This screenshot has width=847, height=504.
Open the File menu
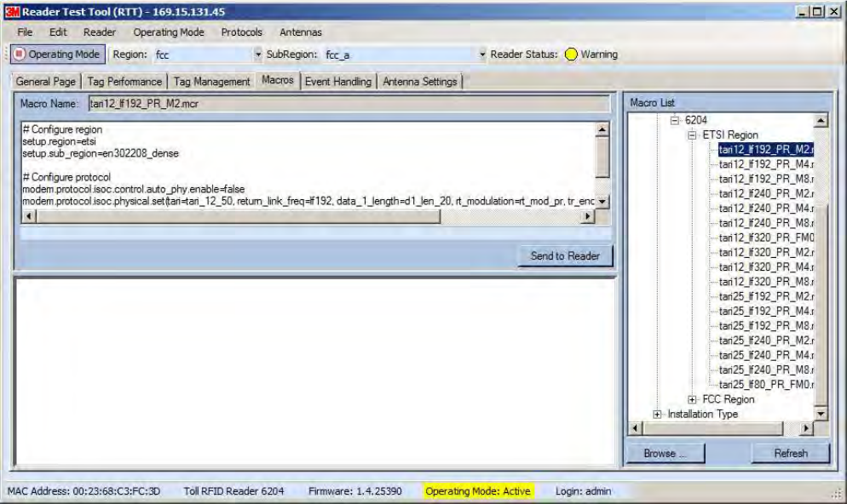25,32
